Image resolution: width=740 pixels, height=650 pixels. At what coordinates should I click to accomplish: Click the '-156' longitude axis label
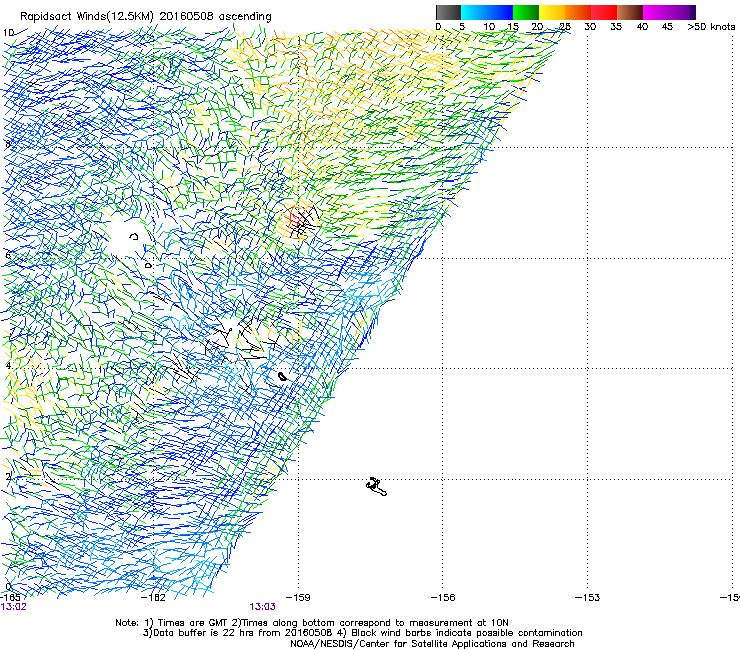pyautogui.click(x=443, y=598)
